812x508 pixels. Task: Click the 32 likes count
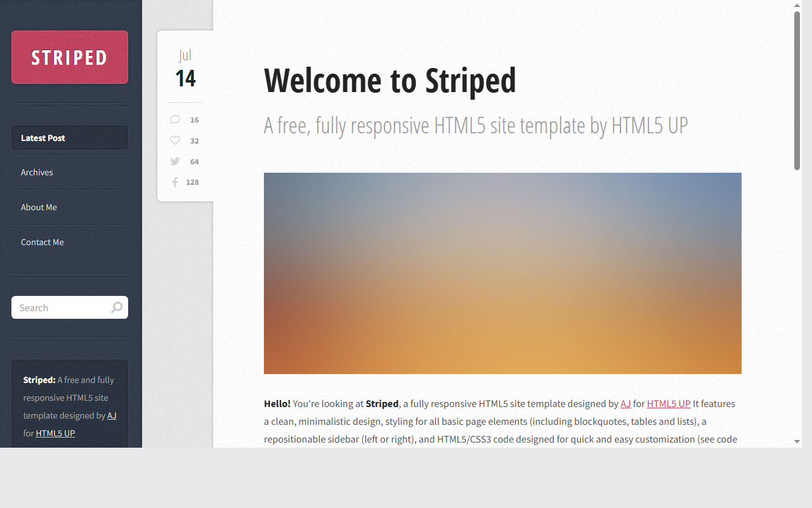194,141
